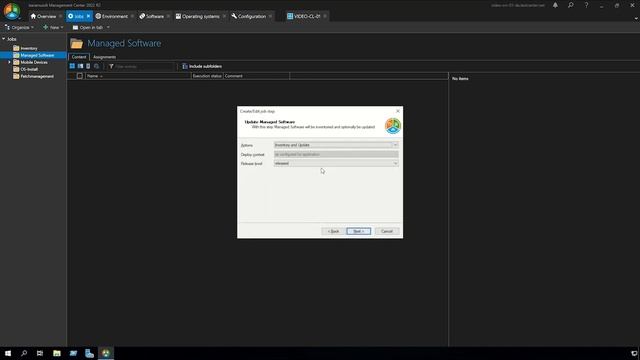Select the Inventory folder in tree
The image size is (640, 360).
tap(25, 48)
